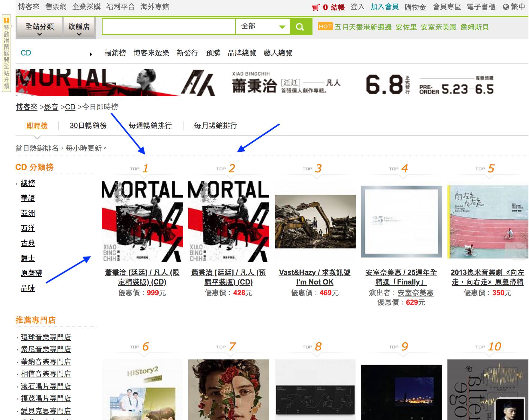Open the 暢銷榜 menu item
Screen dimensions: 529x420
[115, 53]
